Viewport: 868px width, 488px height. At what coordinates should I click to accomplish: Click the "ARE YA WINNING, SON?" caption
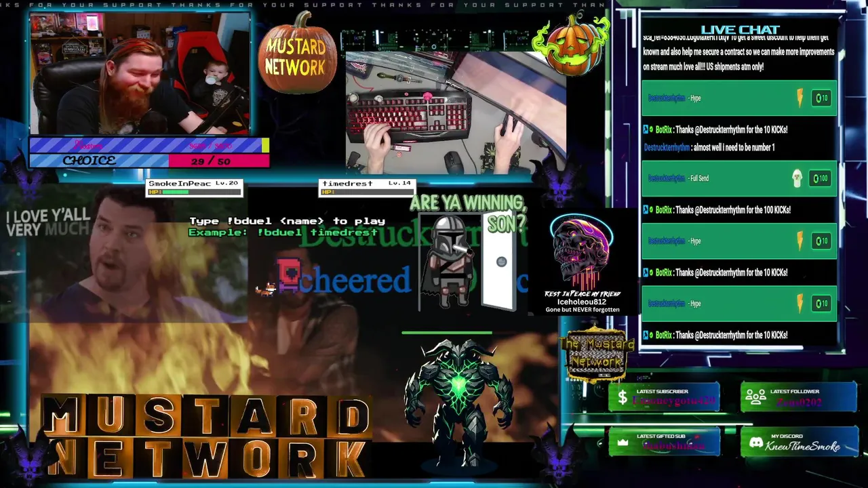(x=469, y=212)
